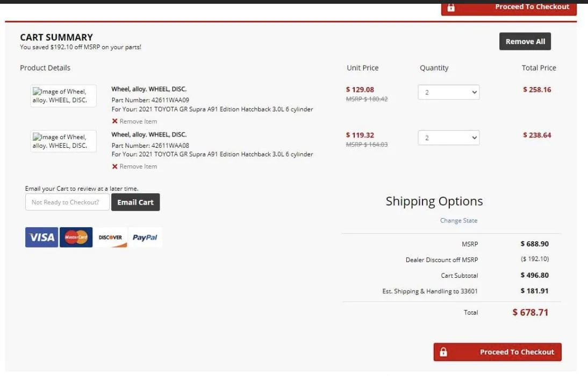This screenshot has width=588, height=376.
Task: Click unit price $ 129.08
Action: point(360,90)
